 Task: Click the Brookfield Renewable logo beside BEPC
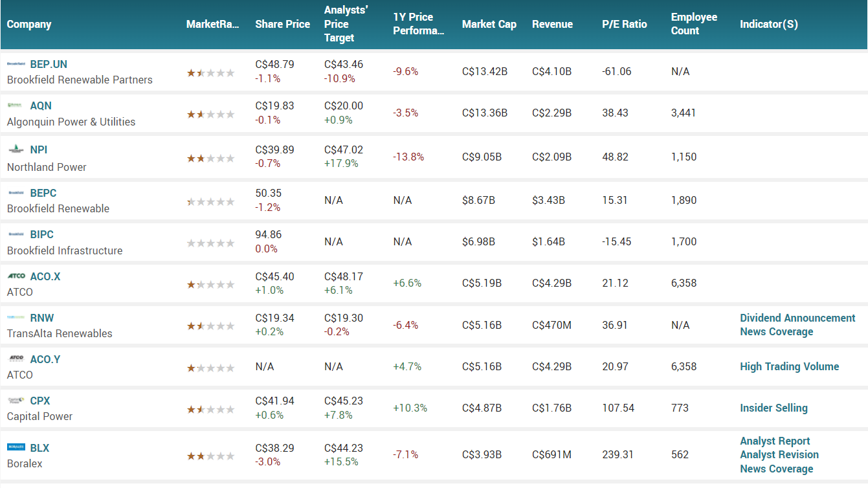coord(17,193)
